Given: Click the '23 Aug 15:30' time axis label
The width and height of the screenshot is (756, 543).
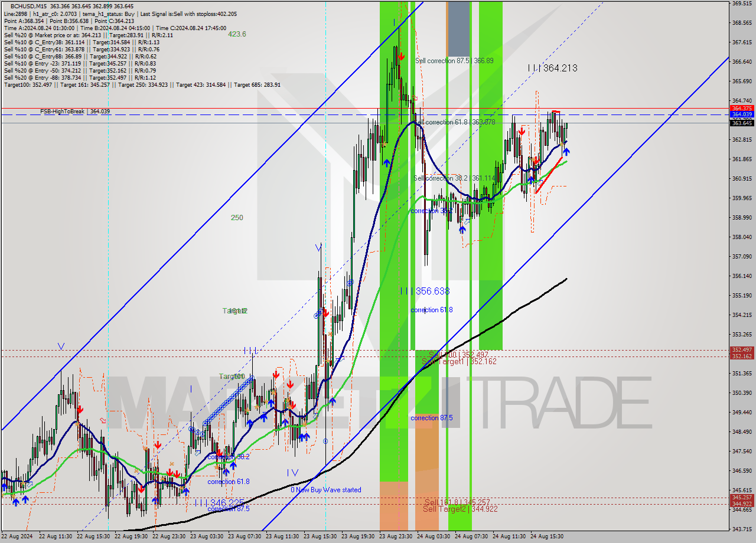Looking at the screenshot, I should (x=321, y=537).
